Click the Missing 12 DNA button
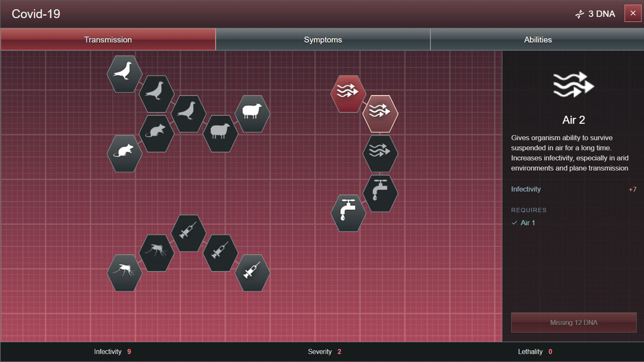The width and height of the screenshot is (644, 362). point(574,322)
